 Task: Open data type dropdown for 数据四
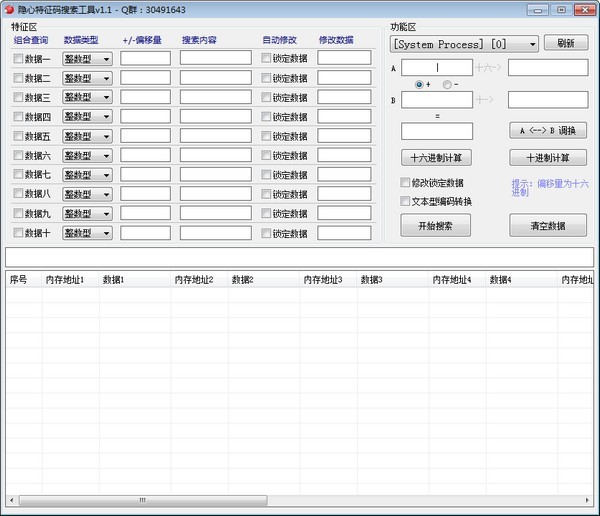coord(87,116)
